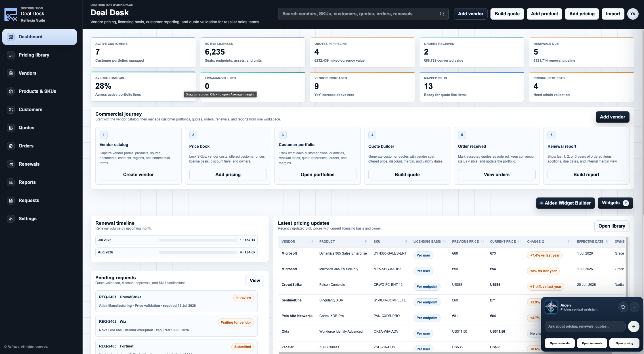Image resolution: width=644 pixels, height=354 pixels.
Task: Click the Products & SKUs box icon
Action: click(x=11, y=91)
